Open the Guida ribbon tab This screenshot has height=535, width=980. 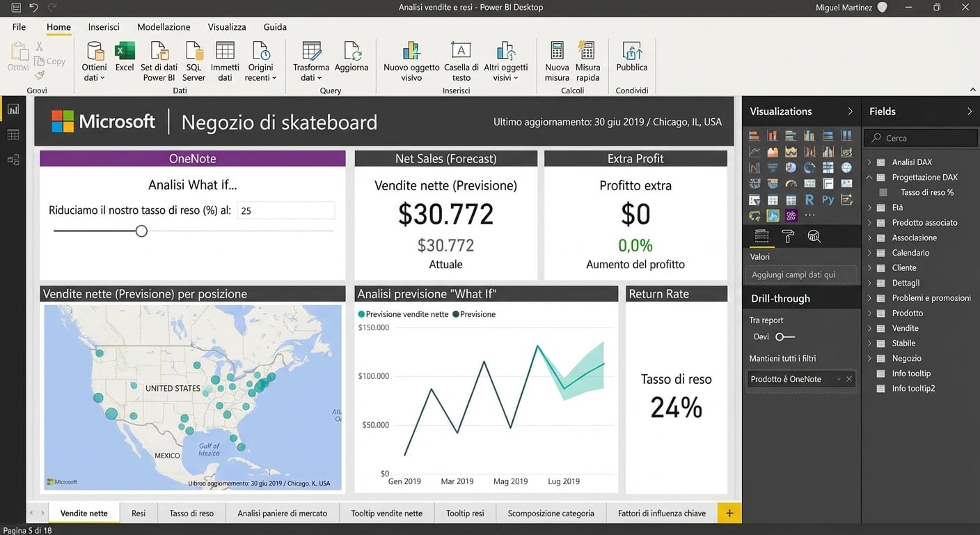(275, 27)
